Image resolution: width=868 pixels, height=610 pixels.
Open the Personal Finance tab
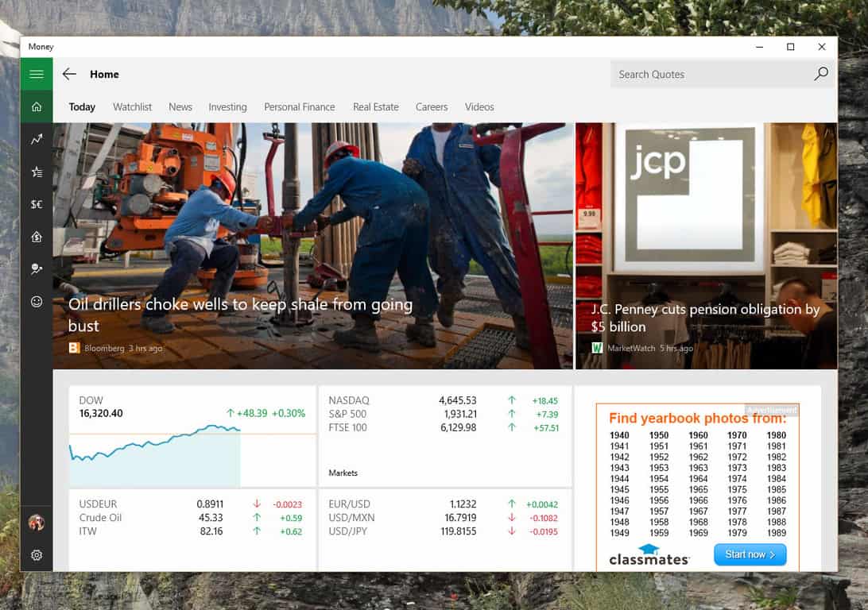pyautogui.click(x=300, y=106)
